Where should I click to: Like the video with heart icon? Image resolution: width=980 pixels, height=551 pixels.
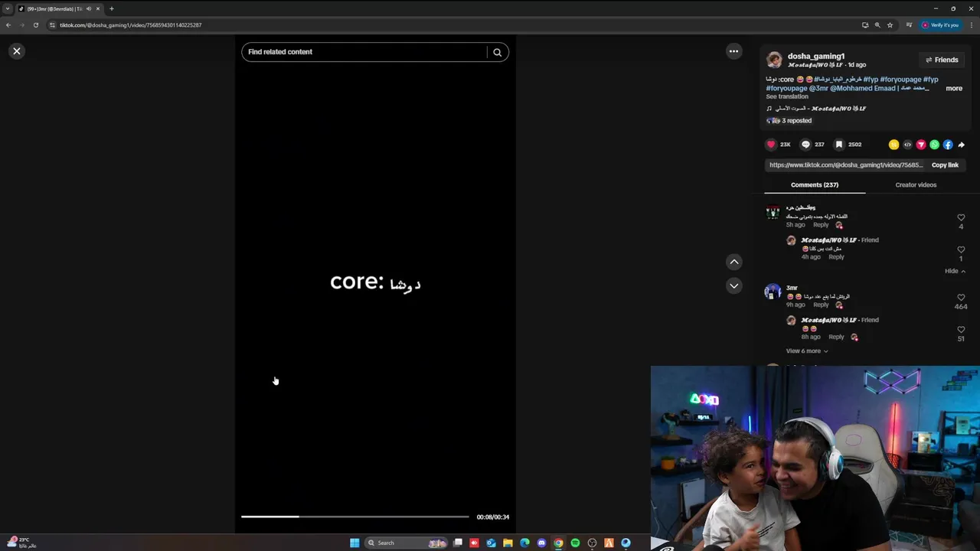771,144
